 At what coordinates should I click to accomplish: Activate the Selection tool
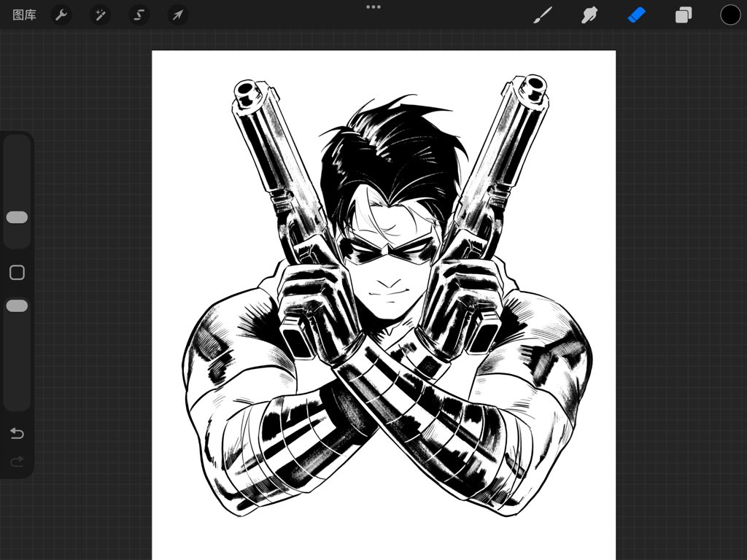coord(139,15)
